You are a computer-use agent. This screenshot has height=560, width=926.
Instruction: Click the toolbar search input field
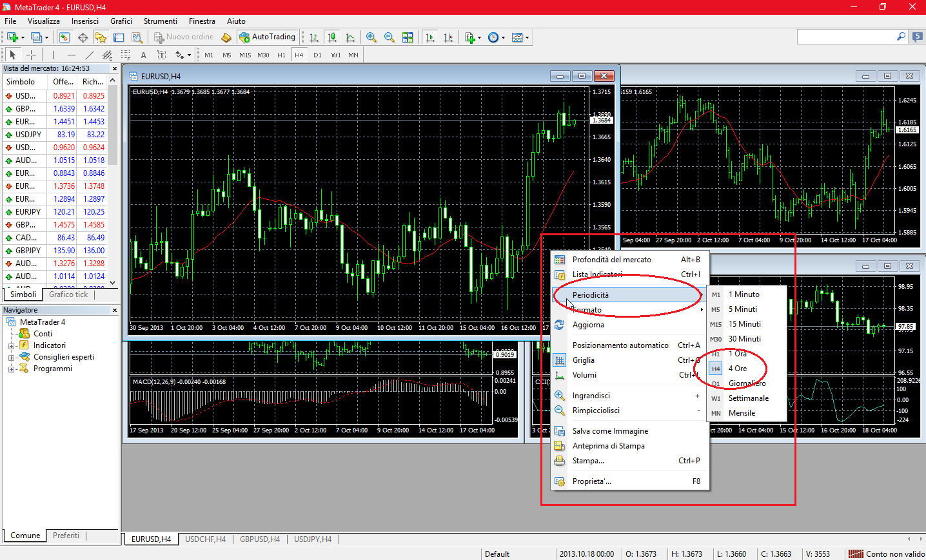coord(846,37)
